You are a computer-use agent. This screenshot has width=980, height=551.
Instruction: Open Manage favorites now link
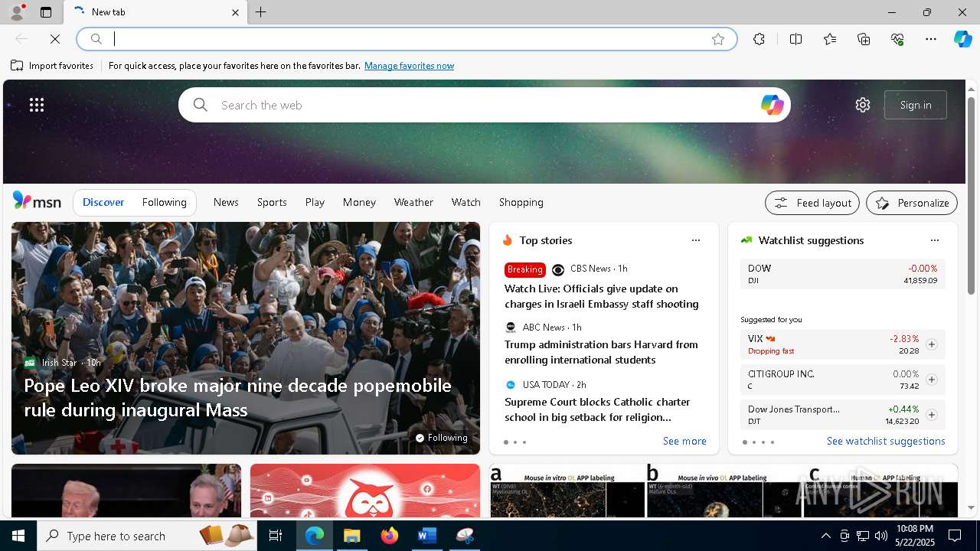pos(409,66)
